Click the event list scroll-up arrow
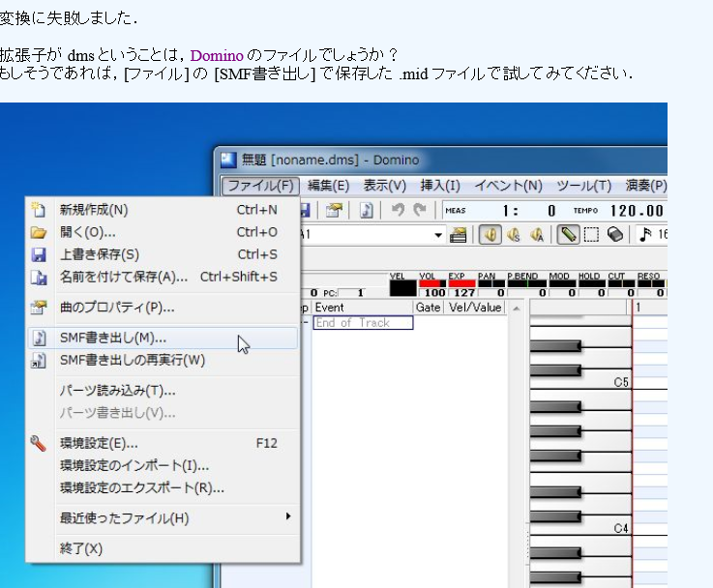This screenshot has width=713, height=588. point(516,309)
